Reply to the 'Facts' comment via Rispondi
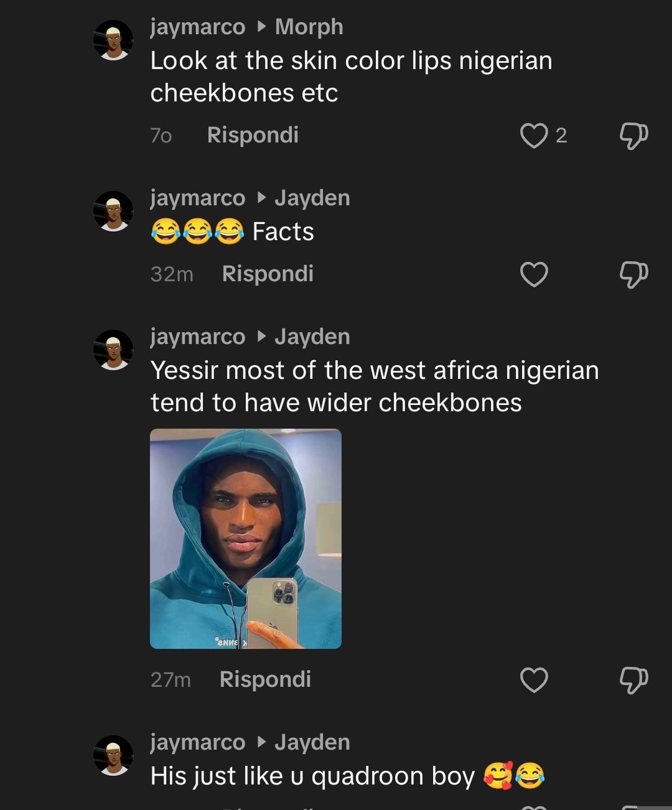Viewport: 672px width, 810px height. (x=268, y=274)
